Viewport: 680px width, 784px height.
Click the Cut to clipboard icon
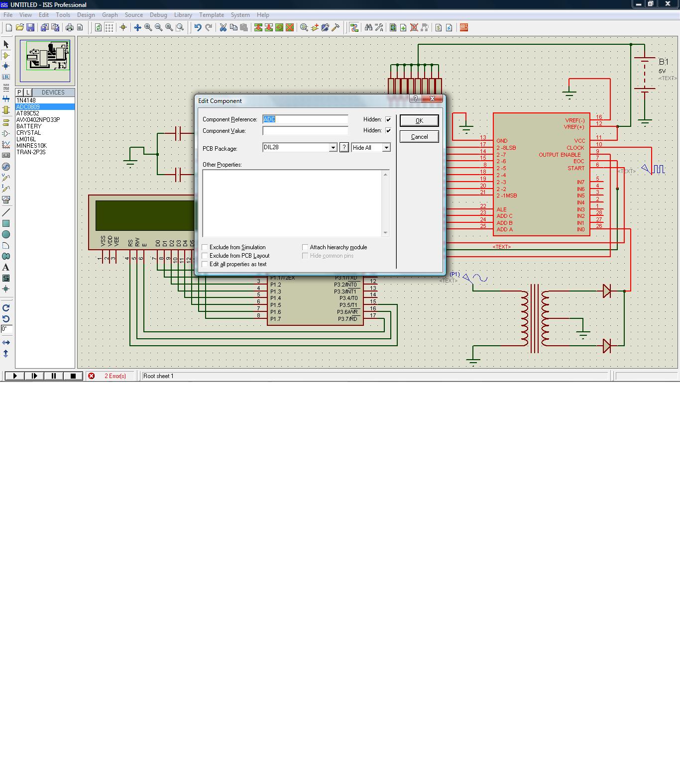click(x=223, y=28)
